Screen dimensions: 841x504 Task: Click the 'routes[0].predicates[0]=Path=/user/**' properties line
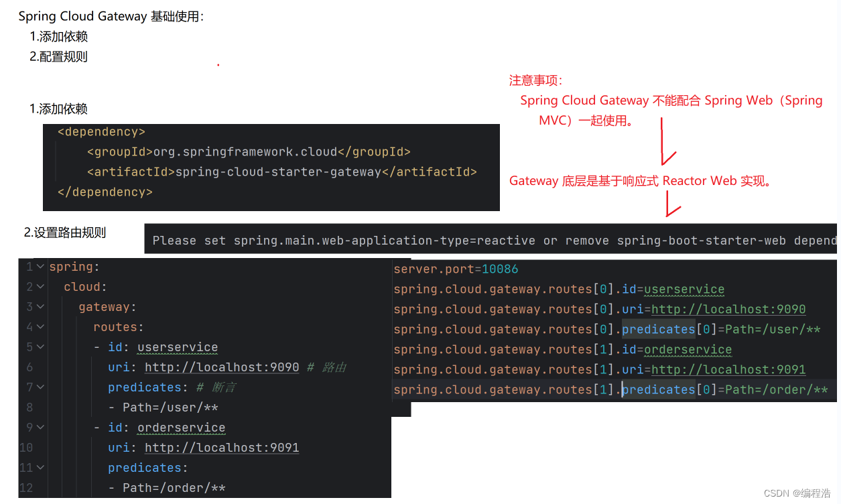pos(607,329)
